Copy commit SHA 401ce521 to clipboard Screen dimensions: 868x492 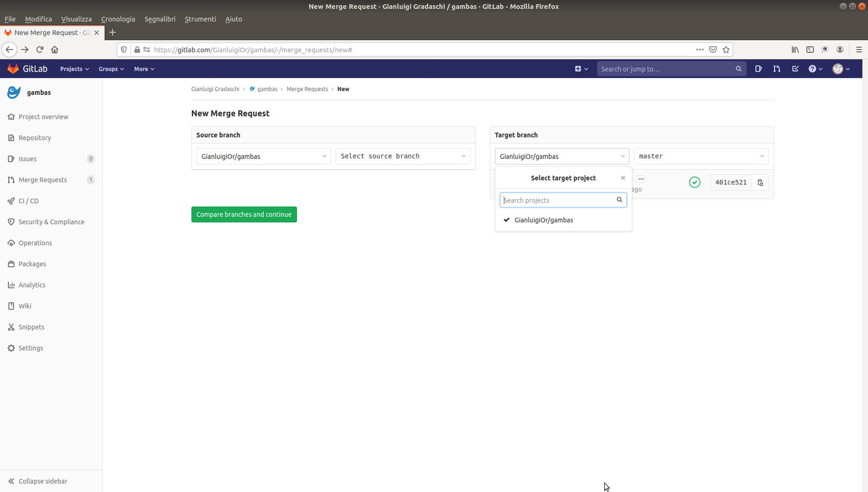tap(760, 183)
